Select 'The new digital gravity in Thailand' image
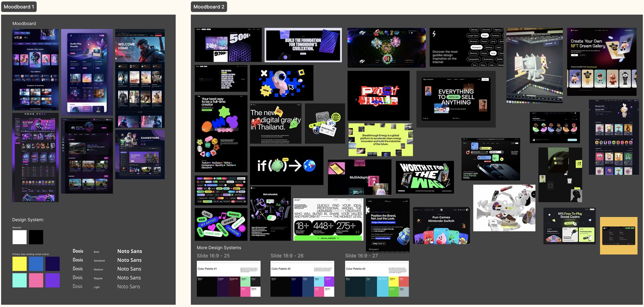 [x=276, y=123]
